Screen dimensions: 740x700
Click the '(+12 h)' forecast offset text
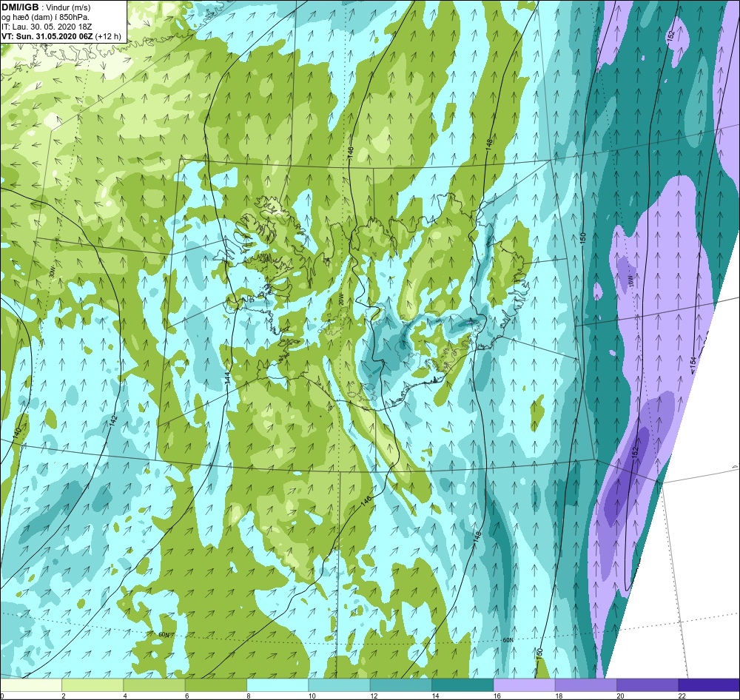[108, 36]
